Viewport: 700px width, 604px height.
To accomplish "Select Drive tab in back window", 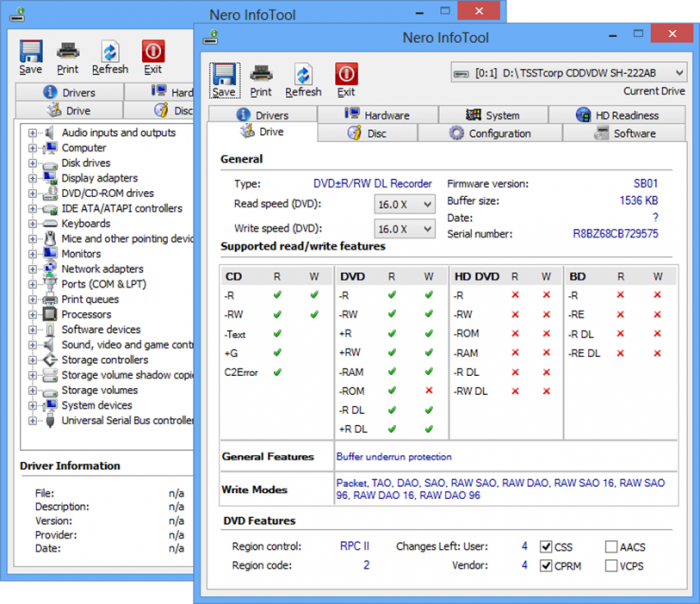I will [x=69, y=110].
